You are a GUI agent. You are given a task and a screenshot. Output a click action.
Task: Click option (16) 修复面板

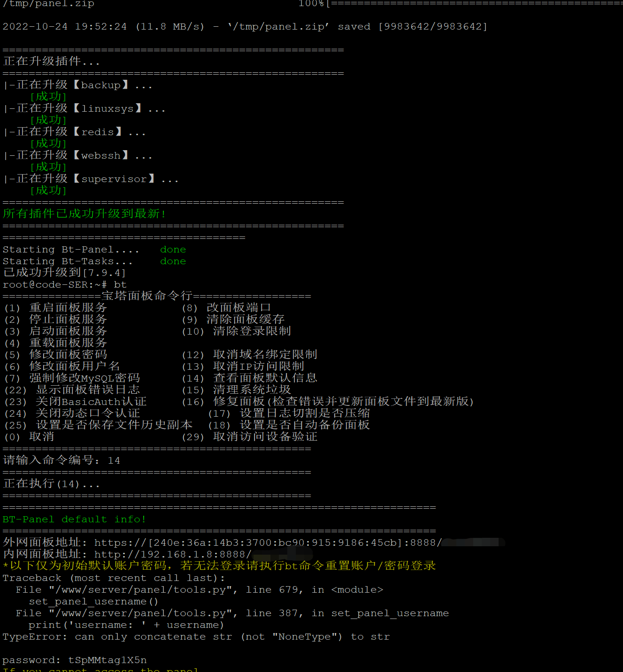coord(328,402)
